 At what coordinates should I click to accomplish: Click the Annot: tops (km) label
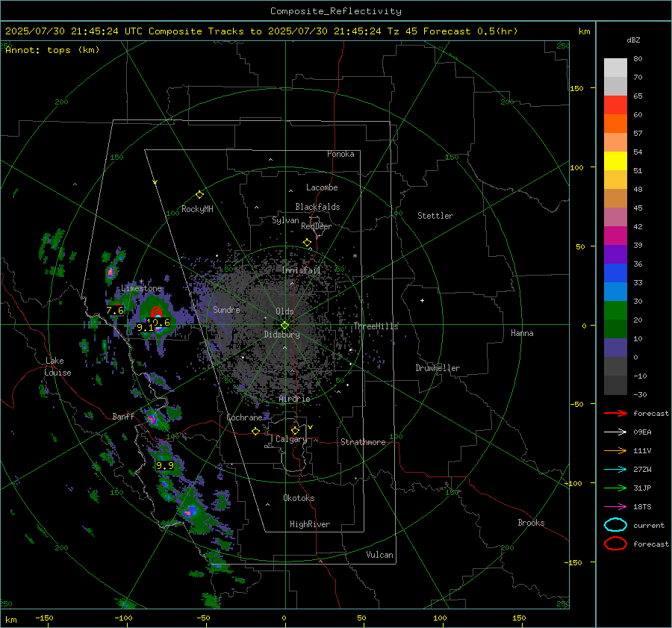[x=52, y=50]
